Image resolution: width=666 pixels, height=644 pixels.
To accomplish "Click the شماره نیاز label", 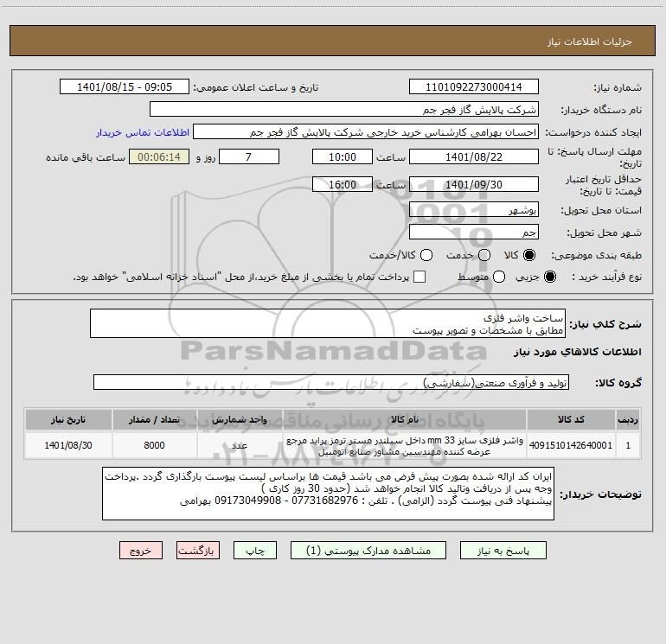I will [x=618, y=88].
